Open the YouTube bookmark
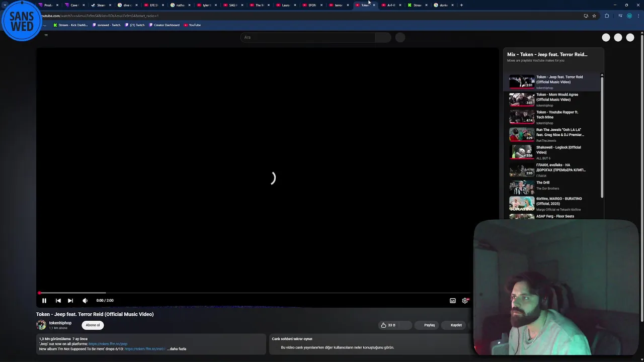The width and height of the screenshot is (644, 362). pyautogui.click(x=192, y=25)
